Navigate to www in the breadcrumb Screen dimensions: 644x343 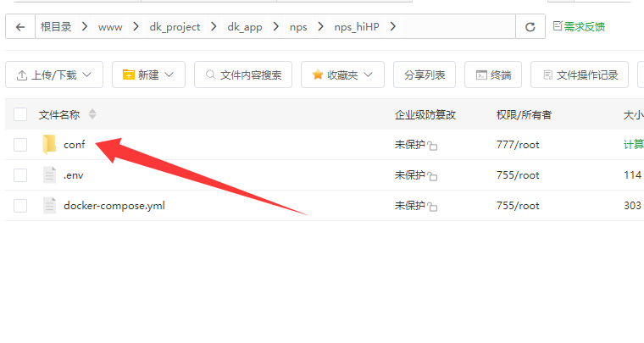110,27
